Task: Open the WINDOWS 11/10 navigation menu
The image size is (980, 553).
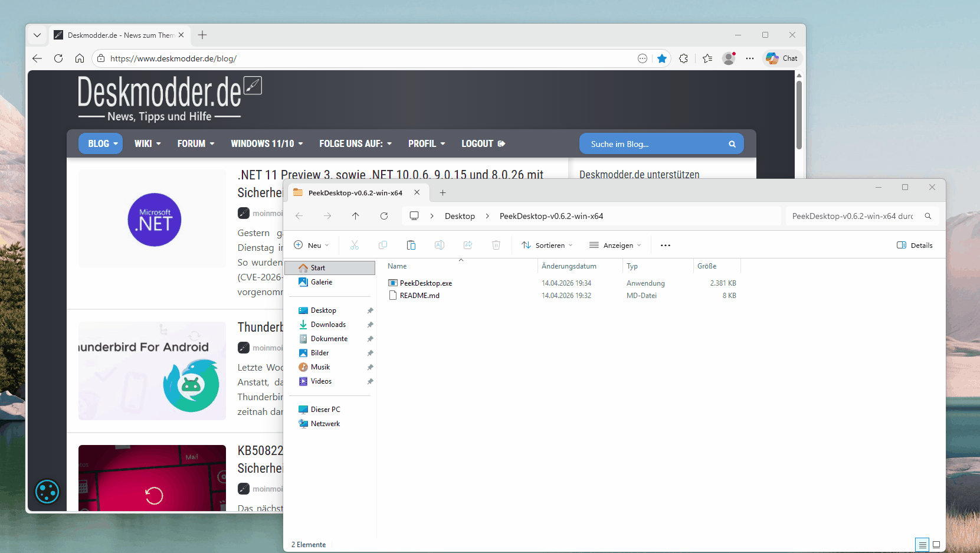Action: pyautogui.click(x=267, y=144)
